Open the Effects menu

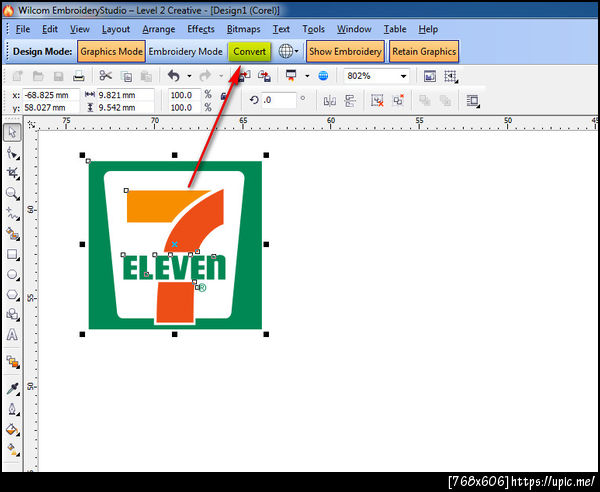(x=201, y=29)
